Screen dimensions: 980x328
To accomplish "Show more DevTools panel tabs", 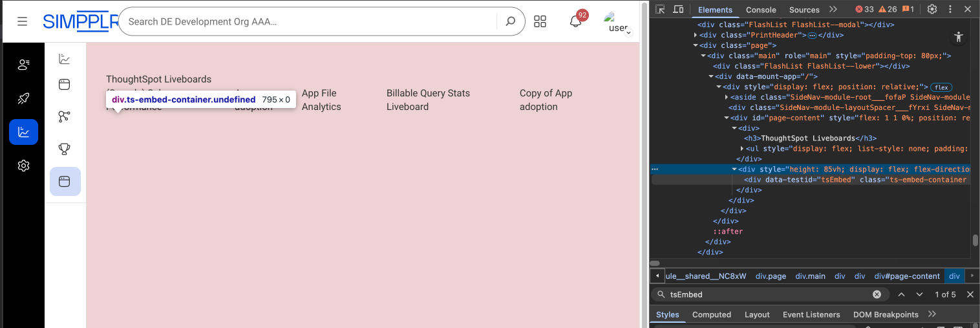I will pyautogui.click(x=833, y=9).
